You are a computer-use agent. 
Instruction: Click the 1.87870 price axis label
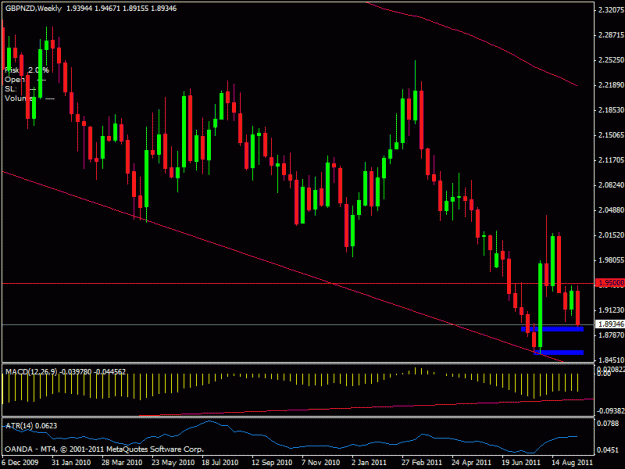pyautogui.click(x=611, y=336)
